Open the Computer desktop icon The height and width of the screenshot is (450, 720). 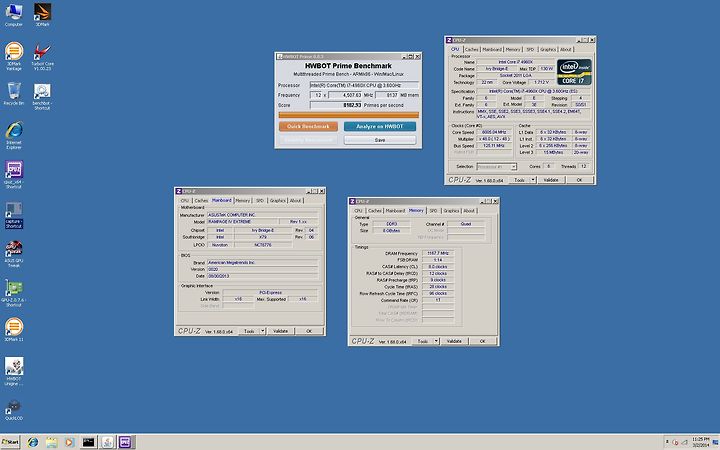tap(14, 14)
